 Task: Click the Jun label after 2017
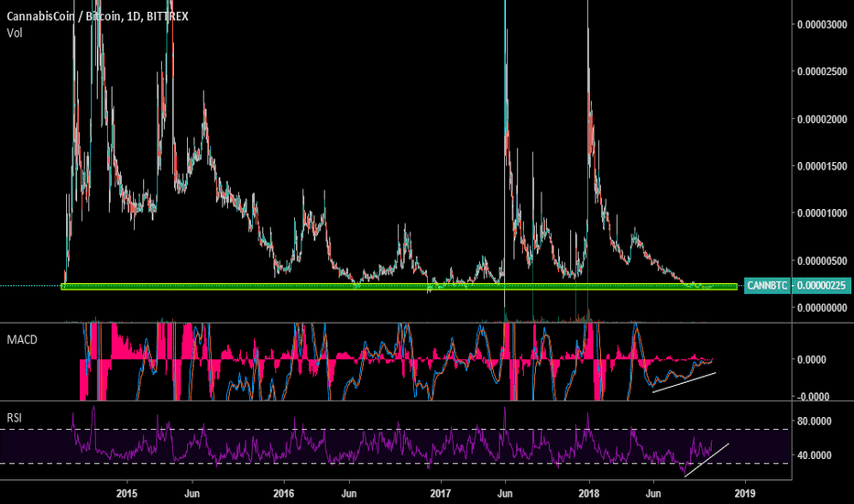pyautogui.click(x=505, y=493)
